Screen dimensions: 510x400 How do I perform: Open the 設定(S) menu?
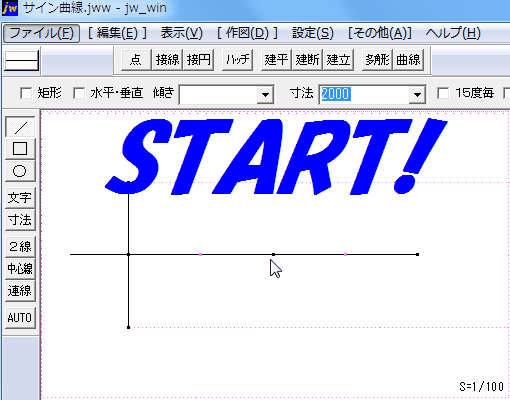(313, 33)
